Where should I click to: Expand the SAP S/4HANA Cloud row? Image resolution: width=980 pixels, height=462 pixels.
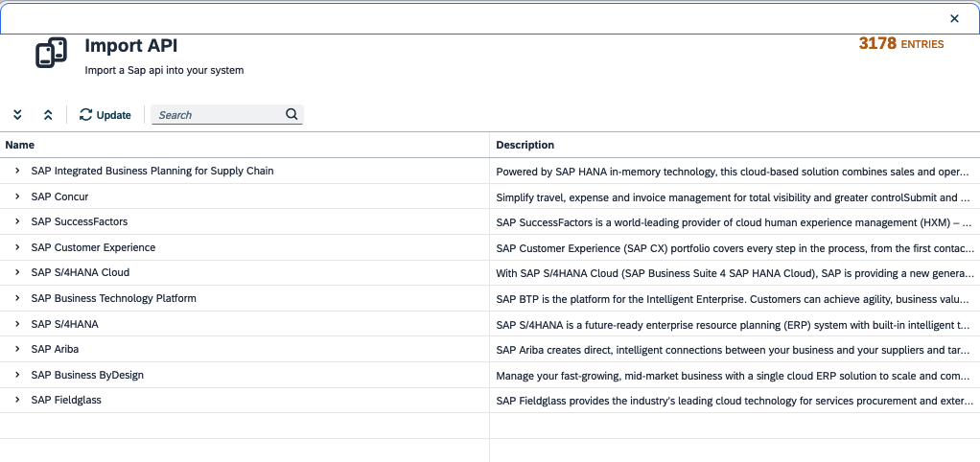click(17, 273)
